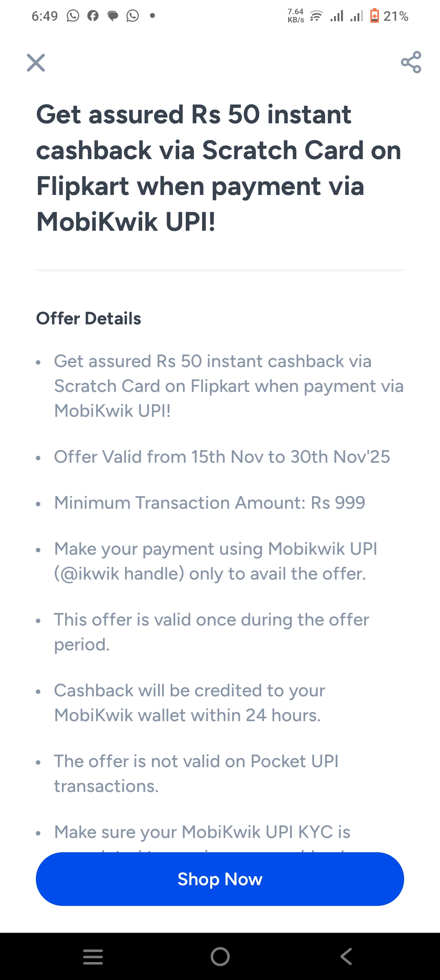Select the mobile signal strength icon
Viewport: 440px width, 980px height.
click(x=337, y=16)
